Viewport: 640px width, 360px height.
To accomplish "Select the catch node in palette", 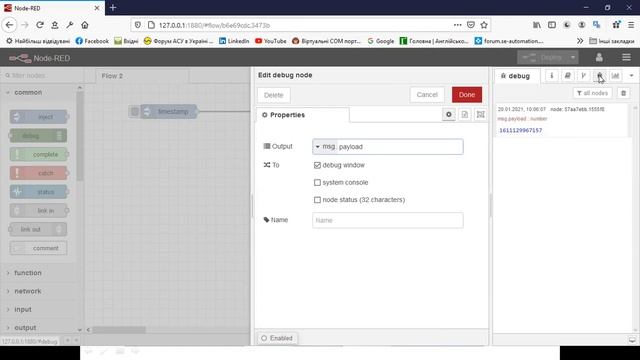I will [38, 173].
